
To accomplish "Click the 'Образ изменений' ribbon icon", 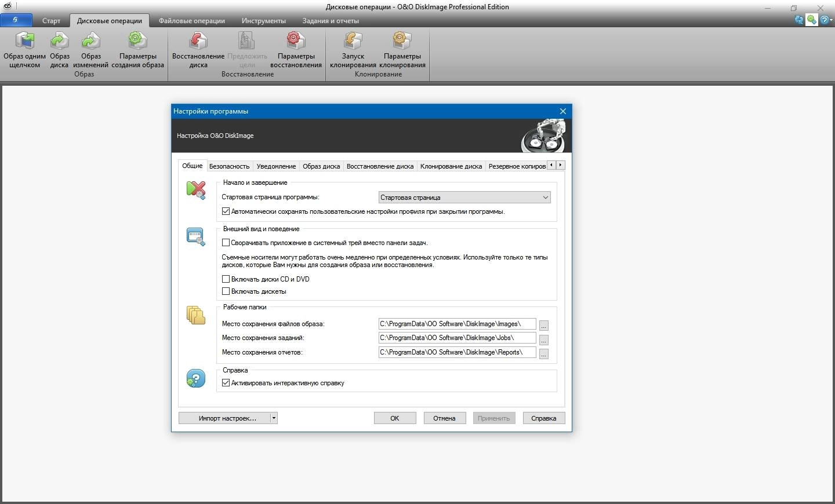I will (90, 41).
